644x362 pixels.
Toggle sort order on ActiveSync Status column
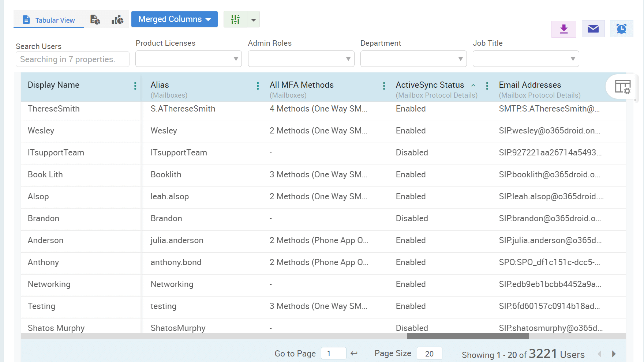pyautogui.click(x=473, y=85)
